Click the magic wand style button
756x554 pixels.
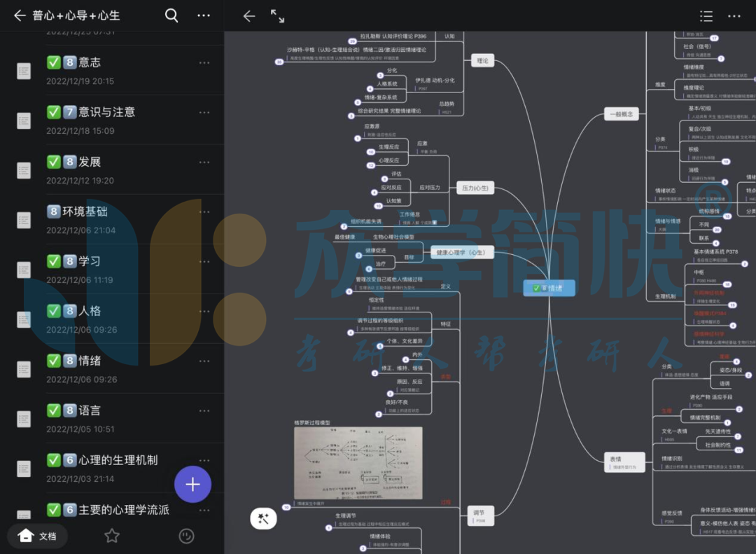(263, 519)
